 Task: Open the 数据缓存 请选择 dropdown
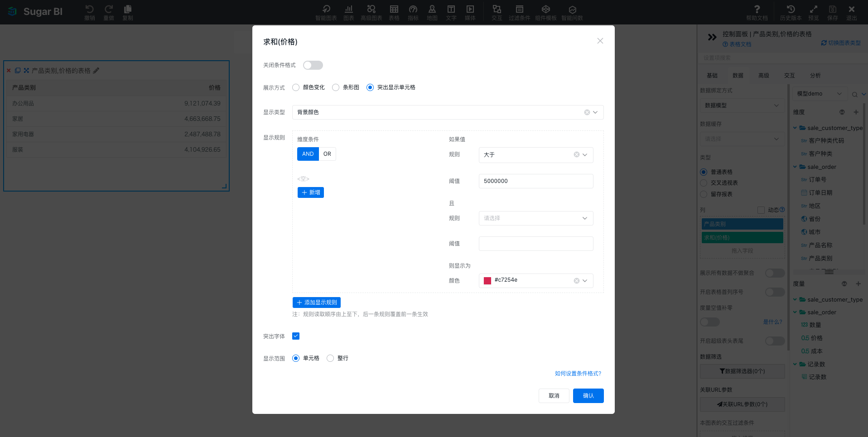coord(742,139)
